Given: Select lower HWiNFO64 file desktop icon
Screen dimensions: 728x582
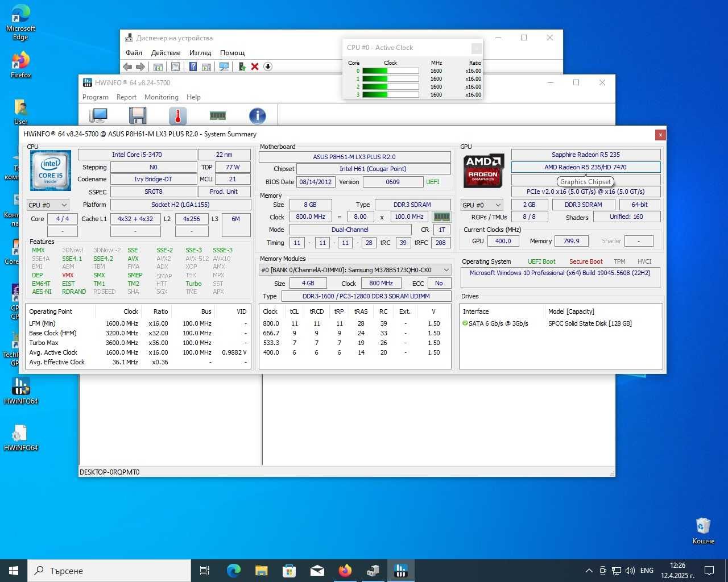Looking at the screenshot, I should coord(20,438).
